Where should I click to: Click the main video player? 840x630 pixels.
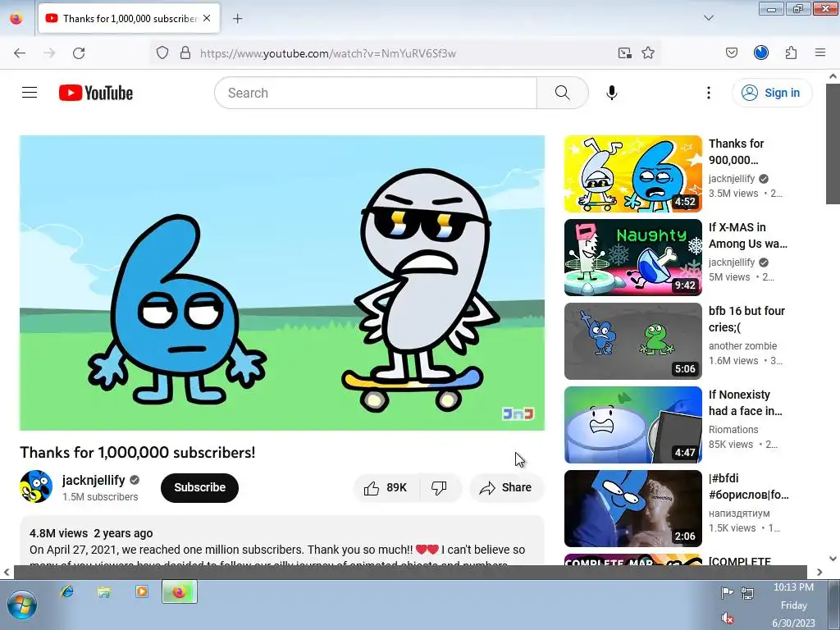(x=282, y=283)
